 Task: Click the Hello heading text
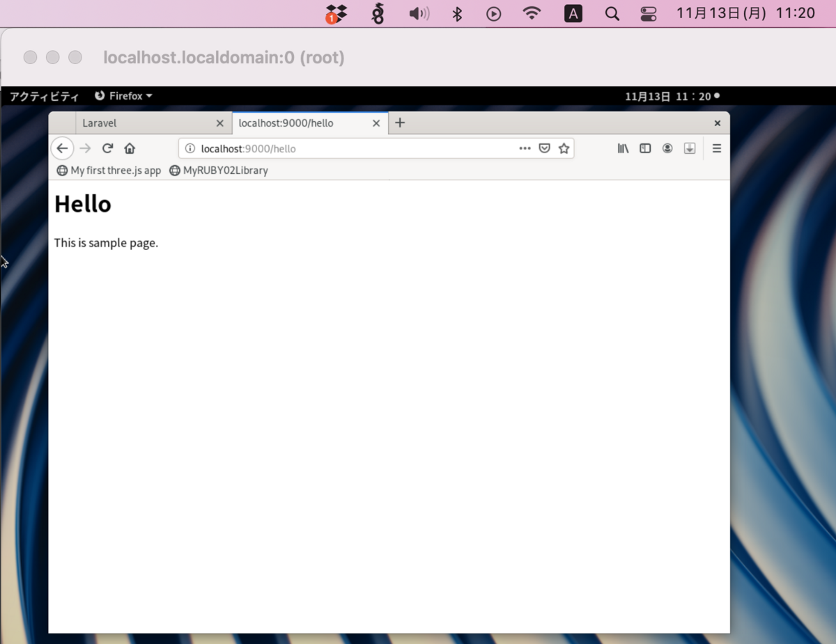pyautogui.click(x=83, y=204)
